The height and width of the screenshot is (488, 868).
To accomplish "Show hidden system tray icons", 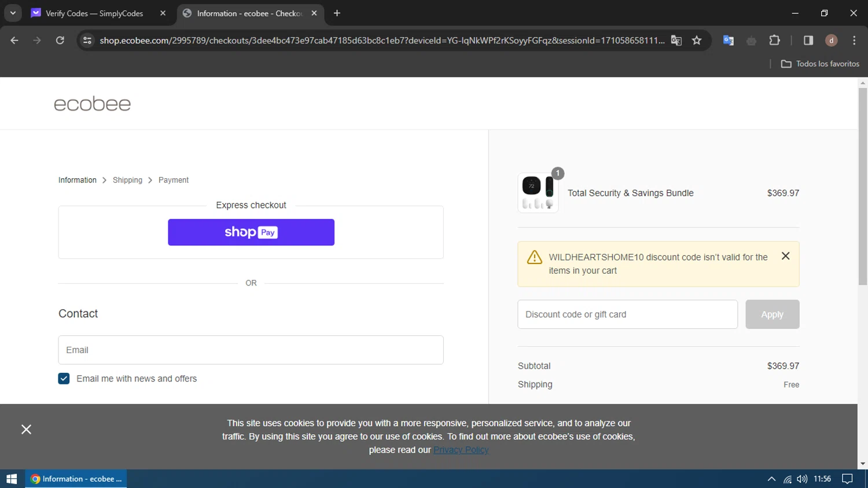I will (771, 479).
